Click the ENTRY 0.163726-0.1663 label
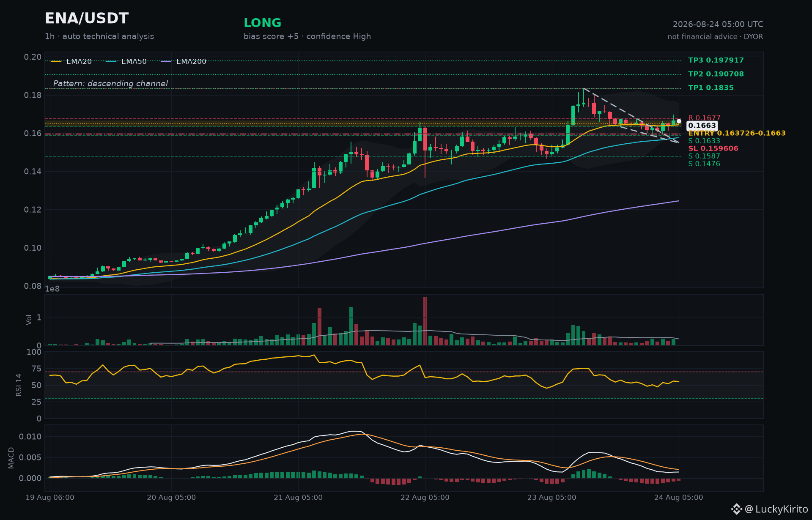812x520 pixels. click(x=737, y=133)
